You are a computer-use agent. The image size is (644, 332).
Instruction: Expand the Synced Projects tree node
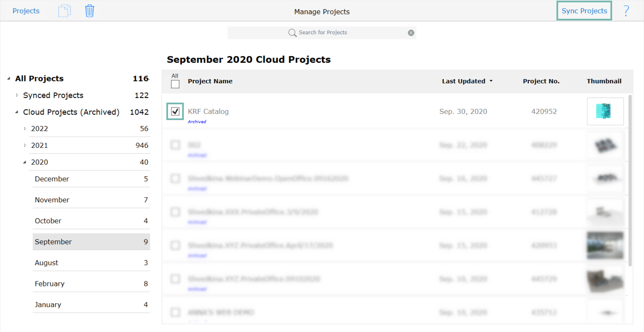(x=17, y=95)
